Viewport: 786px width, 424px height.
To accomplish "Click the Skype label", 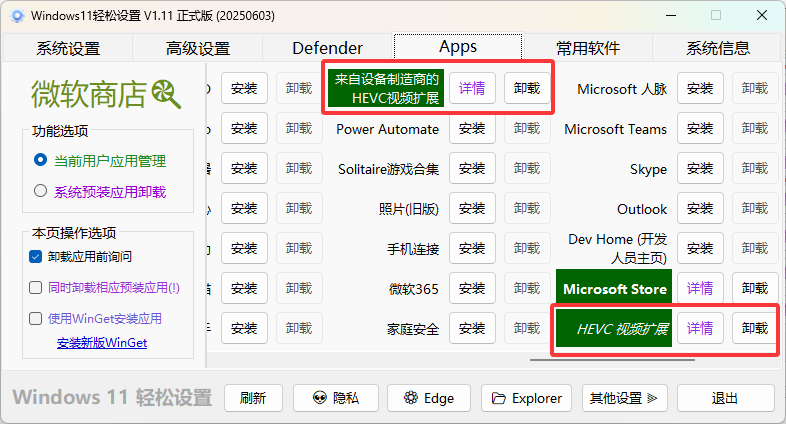I will (x=648, y=169).
